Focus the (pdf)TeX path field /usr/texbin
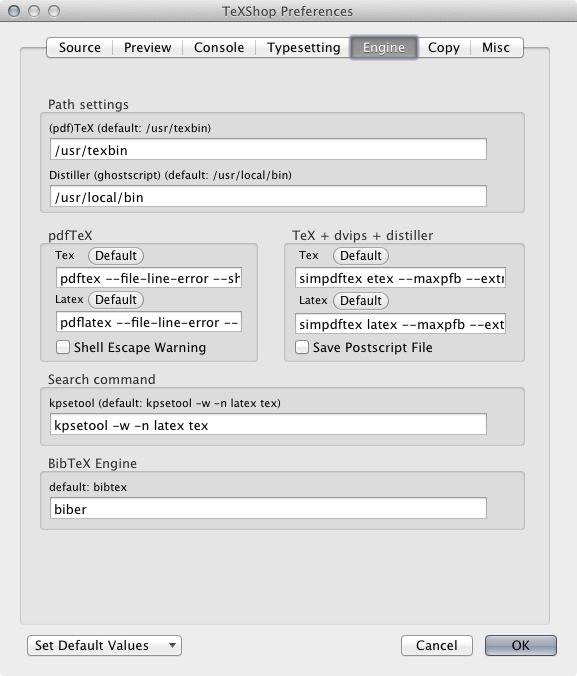 [268, 149]
